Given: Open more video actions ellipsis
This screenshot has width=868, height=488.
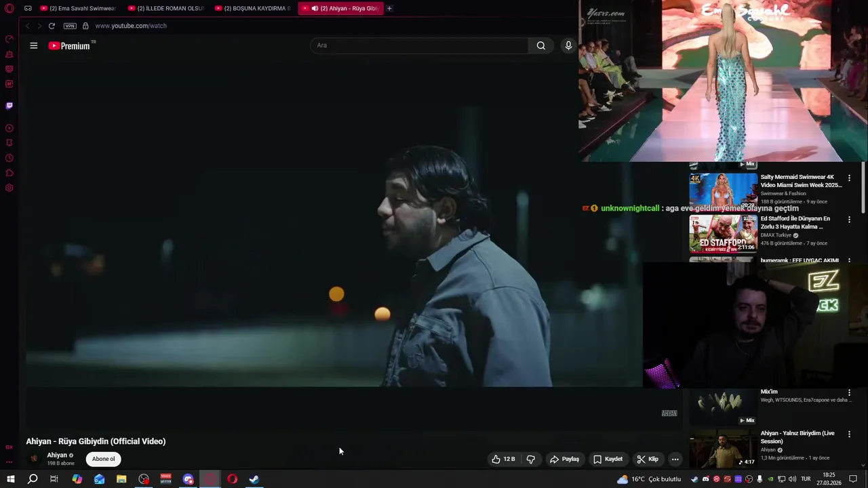Looking at the screenshot, I should (x=675, y=459).
